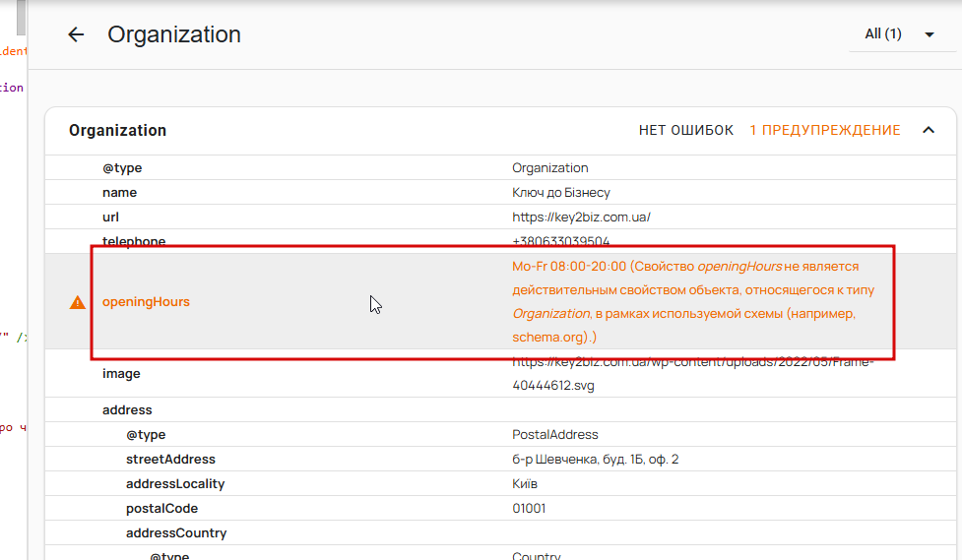Select the Organization card title
This screenshot has width=962, height=560.
click(x=118, y=130)
